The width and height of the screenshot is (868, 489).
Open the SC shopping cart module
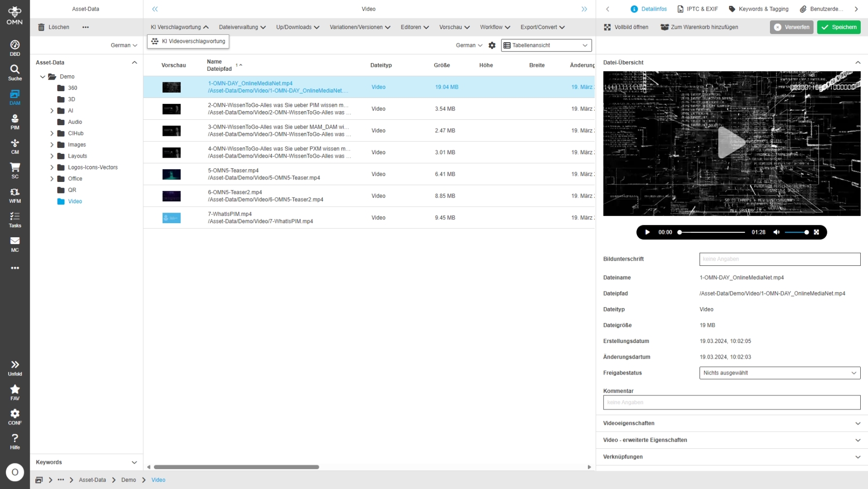15,171
